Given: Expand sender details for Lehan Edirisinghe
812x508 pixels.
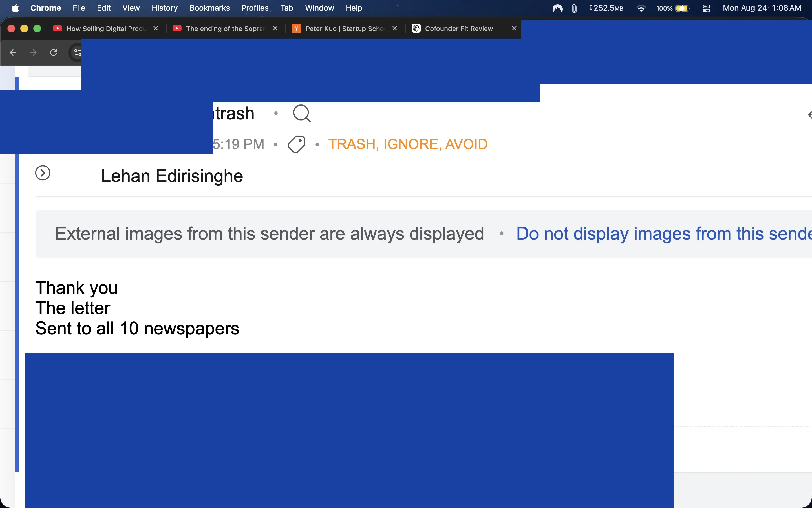Looking at the screenshot, I should tap(43, 173).
